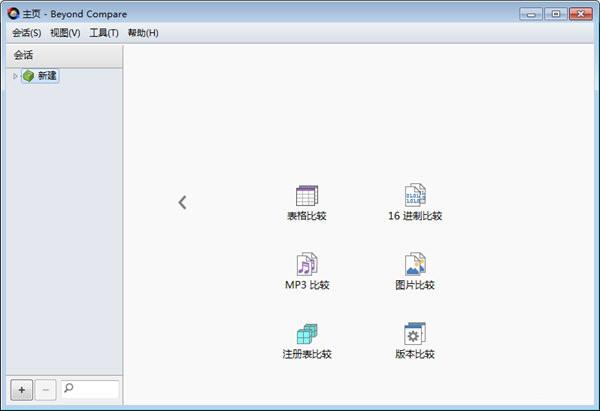Open the 帮助(H) menu
This screenshot has width=600, height=411.
pyautogui.click(x=143, y=33)
